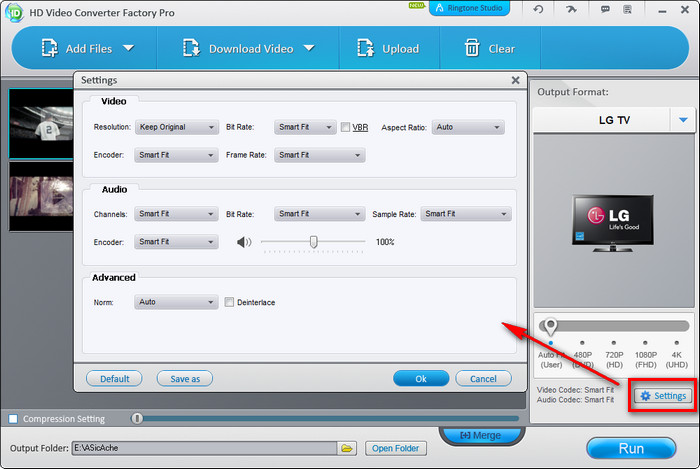Image resolution: width=700 pixels, height=469 pixels.
Task: Click the Output Folder path field
Action: 204,448
